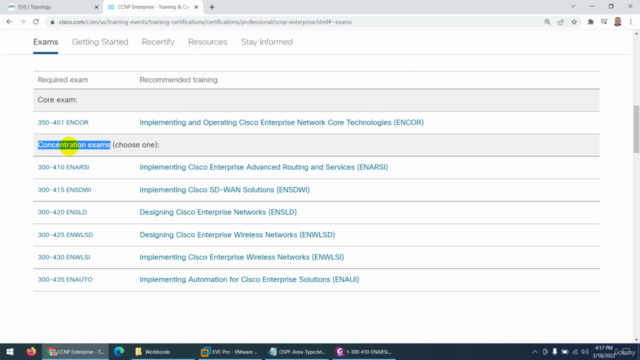
Task: Open the Recertify tab
Action: click(158, 42)
